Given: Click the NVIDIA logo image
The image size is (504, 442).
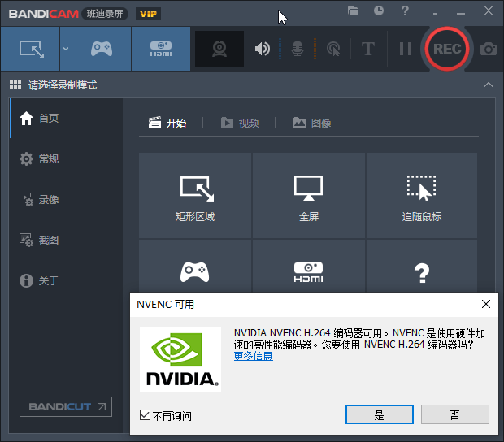Looking at the screenshot, I should tap(180, 359).
